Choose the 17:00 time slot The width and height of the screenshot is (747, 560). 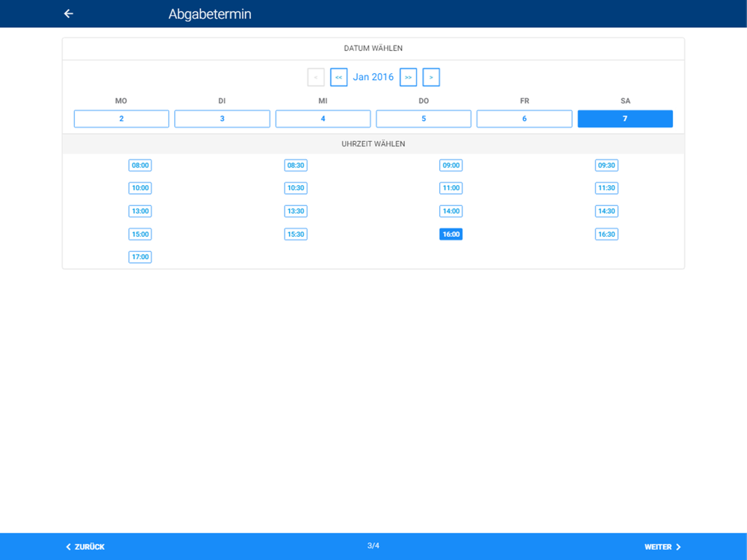[x=140, y=257]
